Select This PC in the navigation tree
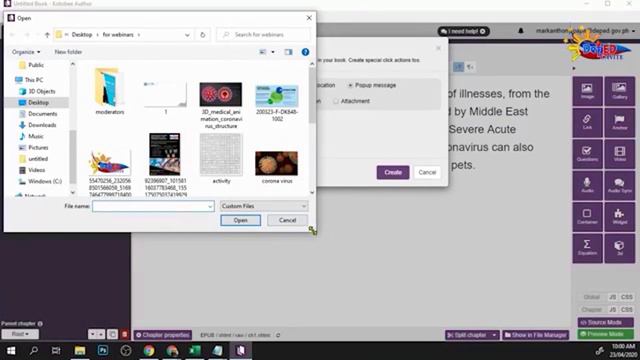 coord(33,80)
